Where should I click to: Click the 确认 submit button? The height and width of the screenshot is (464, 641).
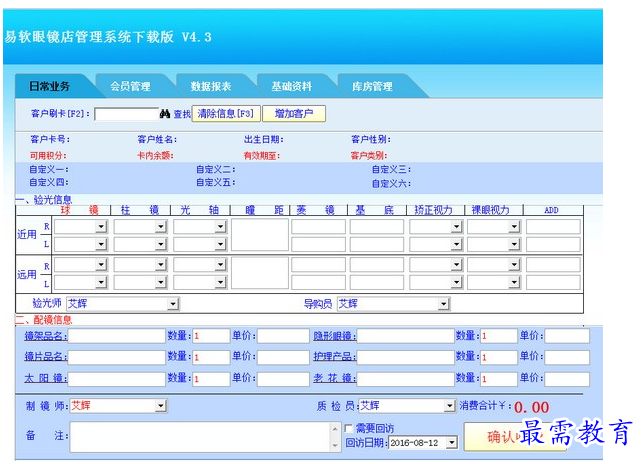coord(516,437)
